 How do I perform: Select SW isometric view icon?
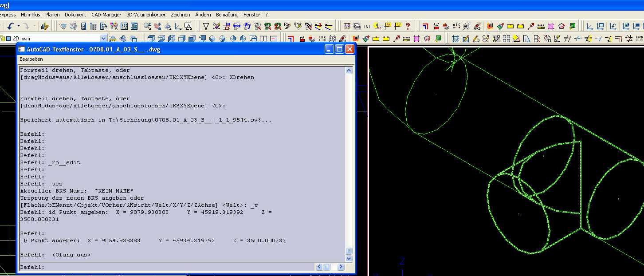[x=212, y=39]
